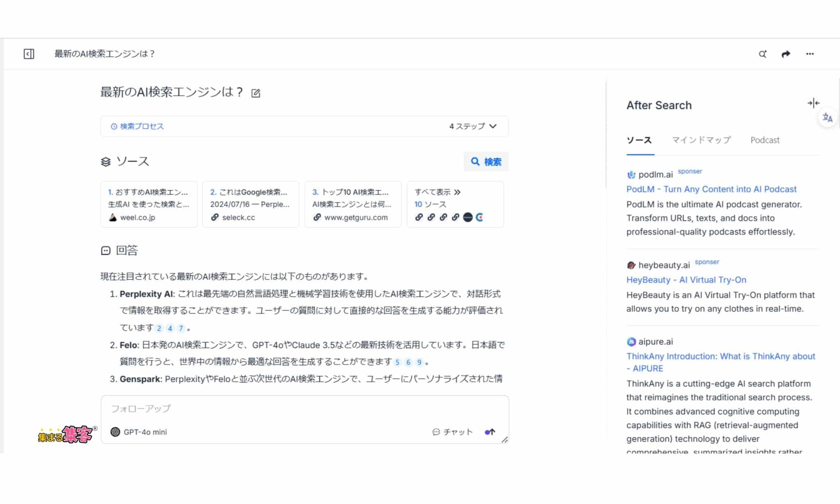
Task: Click the dark round source favicon
Action: [468, 217]
